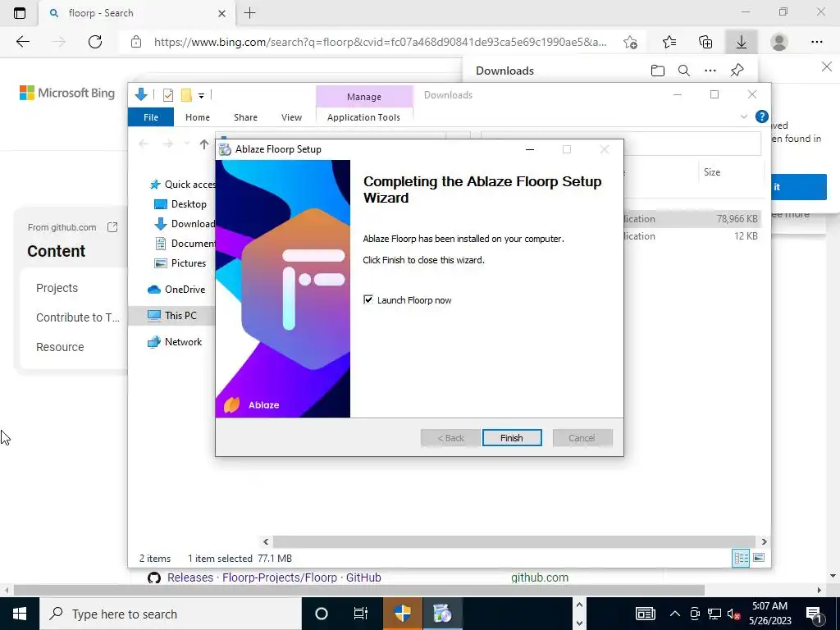Open Projects in Bing Content card
Screen dimensions: 840x630
(57, 288)
